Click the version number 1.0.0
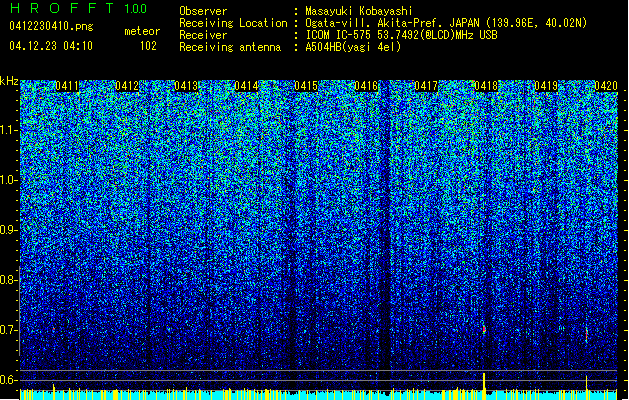Screen dimensions: 629x400 click(136, 9)
